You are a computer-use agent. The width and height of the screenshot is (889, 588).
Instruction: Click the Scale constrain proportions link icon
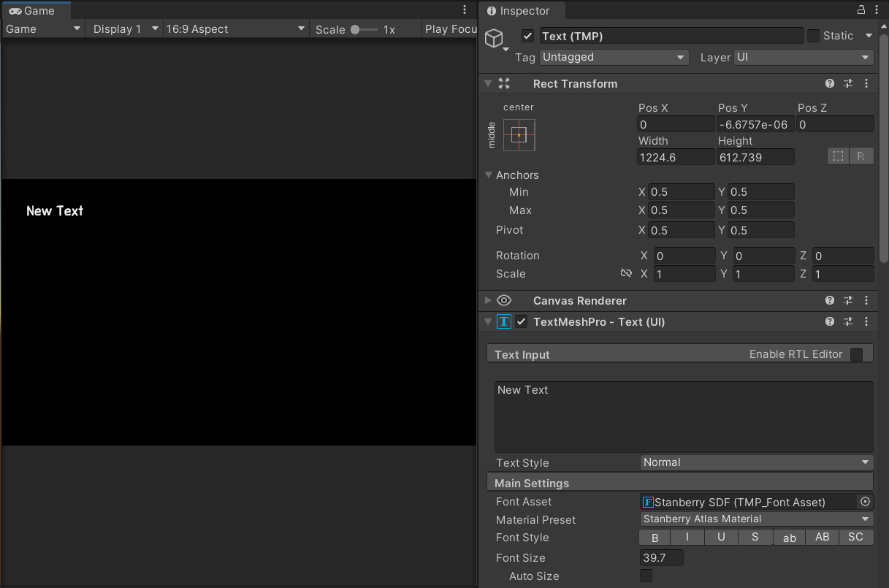point(625,274)
